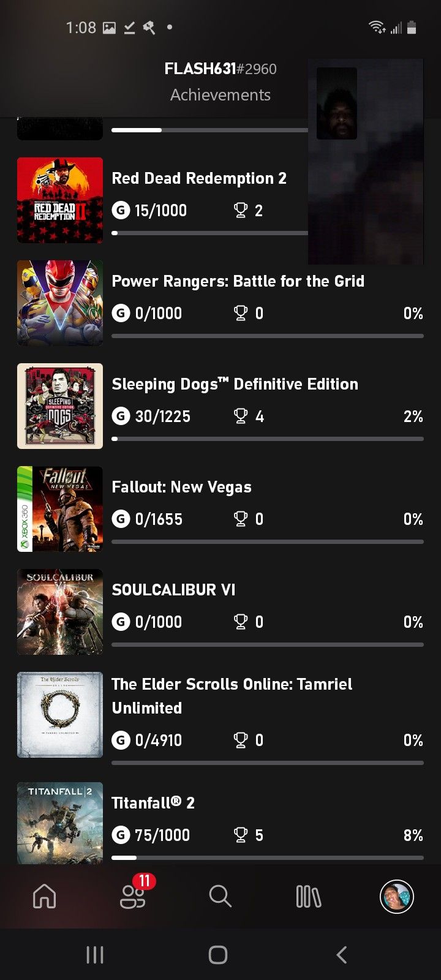Tap the Fallout: New Vegas cover art

tap(60, 509)
